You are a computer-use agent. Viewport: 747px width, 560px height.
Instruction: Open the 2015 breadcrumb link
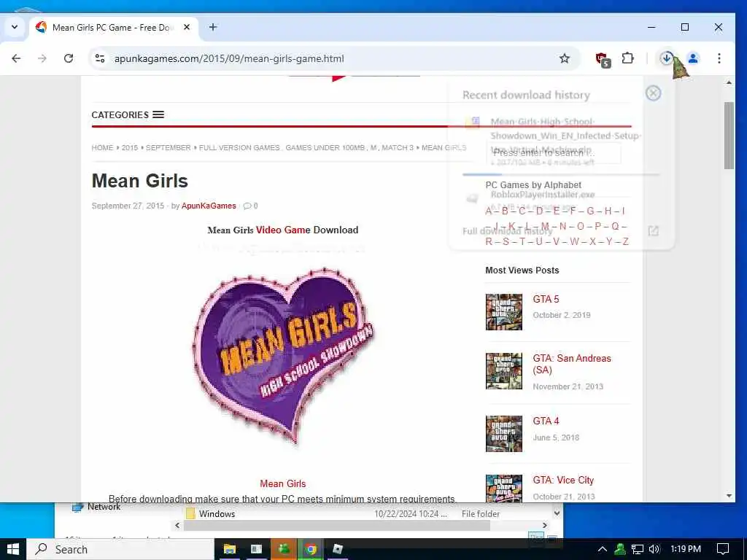pyautogui.click(x=130, y=147)
